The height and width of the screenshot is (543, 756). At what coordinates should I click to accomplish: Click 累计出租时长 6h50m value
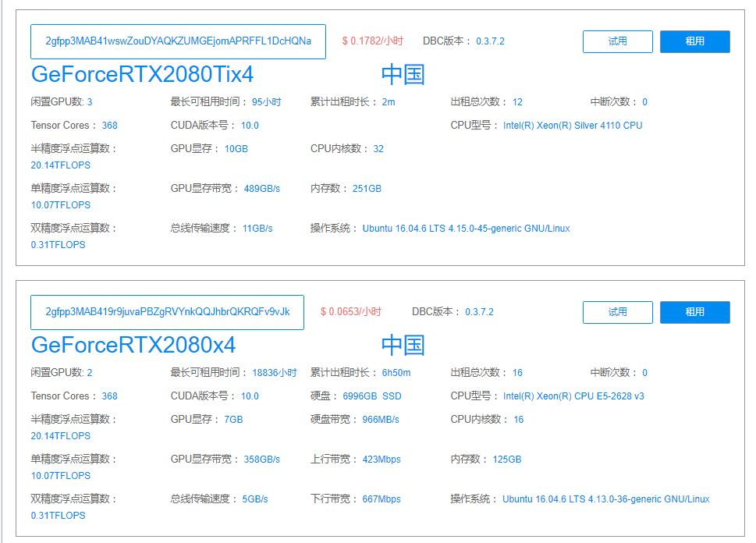point(396,372)
